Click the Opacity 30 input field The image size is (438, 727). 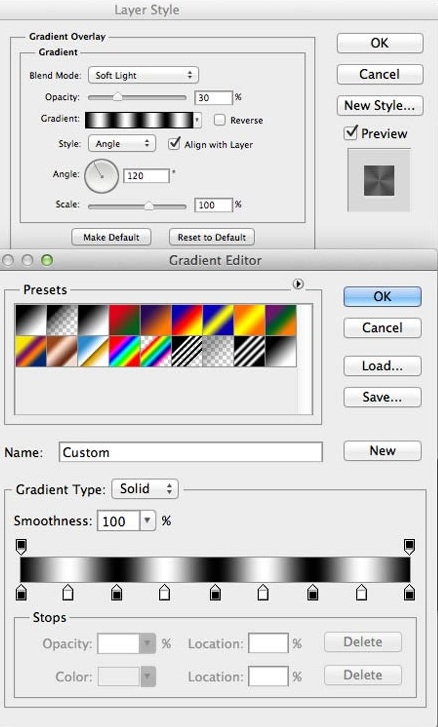[213, 97]
